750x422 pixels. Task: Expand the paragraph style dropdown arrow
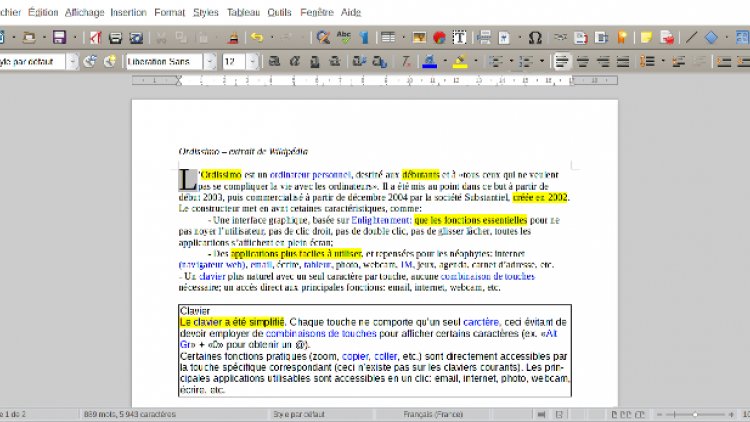click(x=72, y=61)
